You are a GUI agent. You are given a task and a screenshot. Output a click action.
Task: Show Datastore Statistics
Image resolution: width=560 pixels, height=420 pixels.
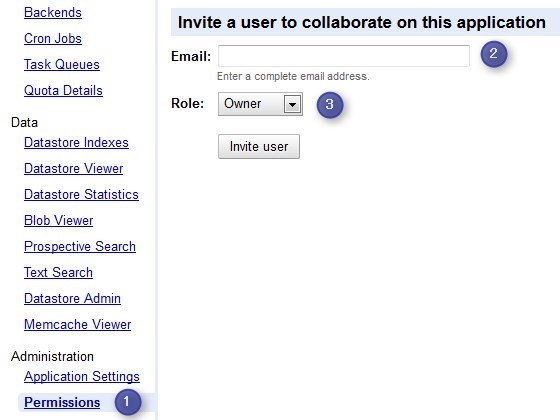coord(81,195)
